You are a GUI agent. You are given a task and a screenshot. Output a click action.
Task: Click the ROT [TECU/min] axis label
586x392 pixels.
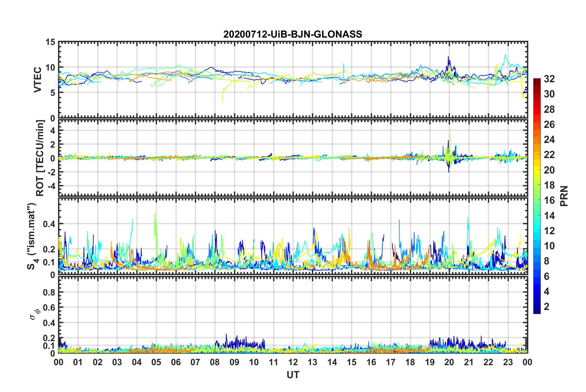click(x=40, y=158)
